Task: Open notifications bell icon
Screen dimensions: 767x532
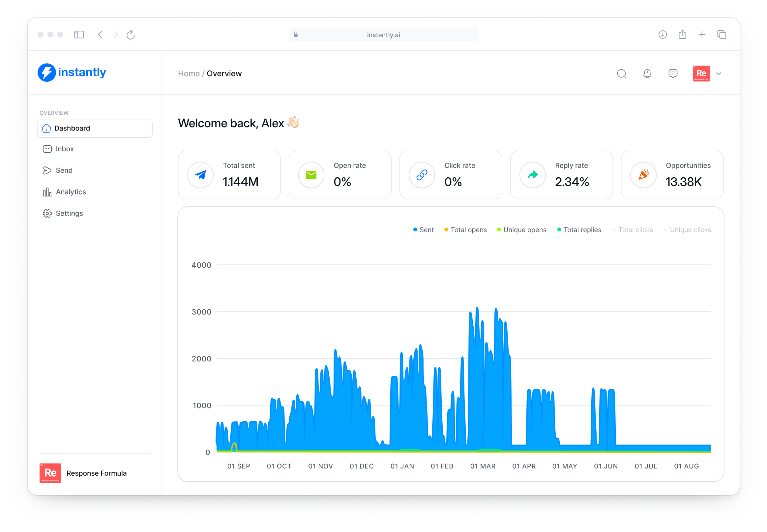Action: point(647,73)
